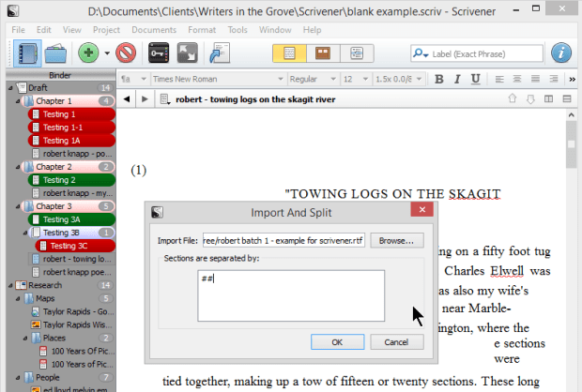Select Testing 3C in the Binder
Screen dimensions: 582x392
coord(75,246)
